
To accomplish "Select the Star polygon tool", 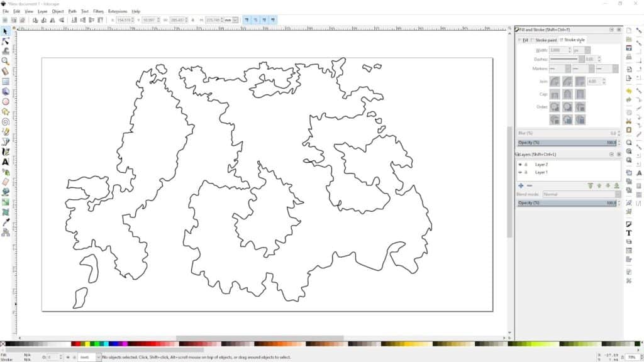I will tap(5, 112).
